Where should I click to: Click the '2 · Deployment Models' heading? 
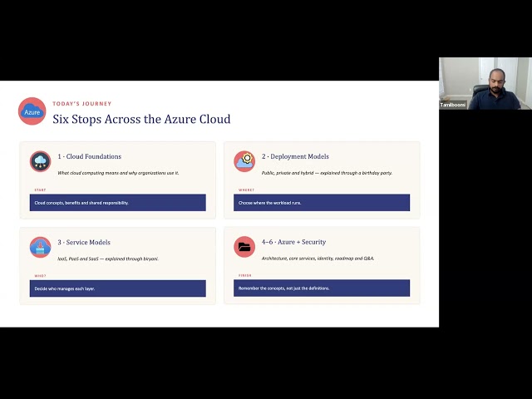point(295,156)
